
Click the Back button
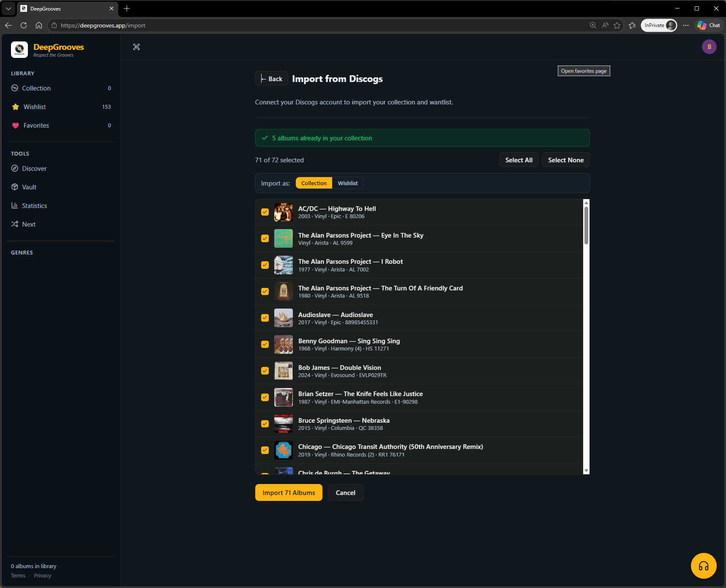pos(272,79)
